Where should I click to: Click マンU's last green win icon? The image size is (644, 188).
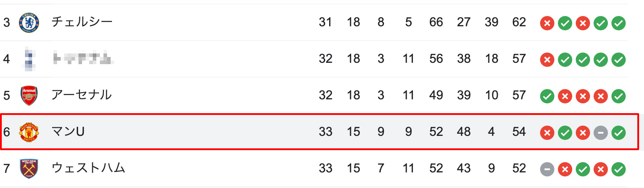[x=618, y=132]
